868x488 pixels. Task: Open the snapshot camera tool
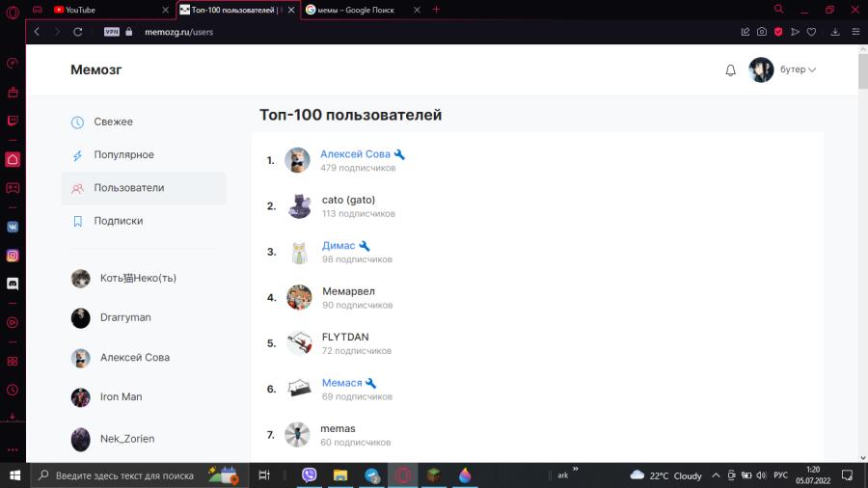pos(762,32)
